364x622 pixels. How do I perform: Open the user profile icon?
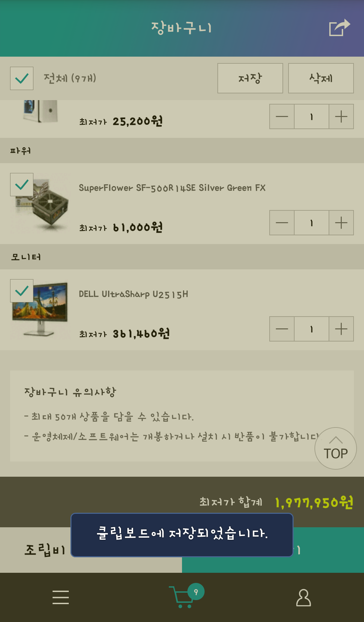(303, 597)
